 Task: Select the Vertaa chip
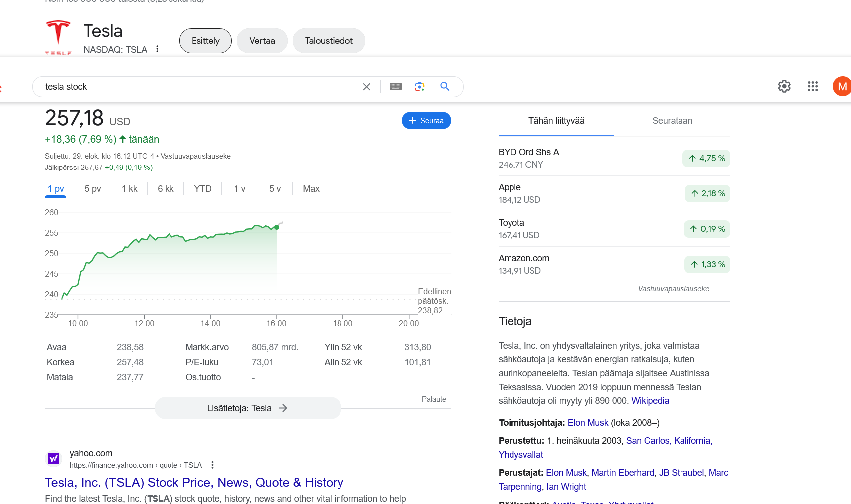pos(262,41)
